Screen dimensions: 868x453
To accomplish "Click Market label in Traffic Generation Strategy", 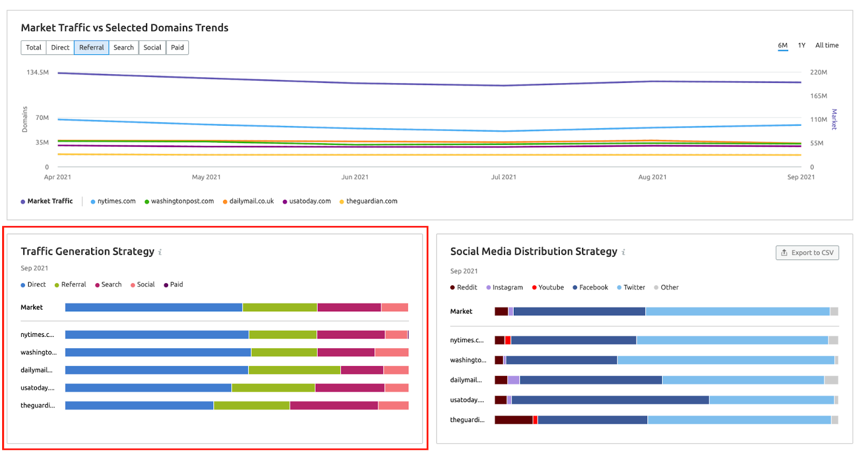I will click(31, 308).
